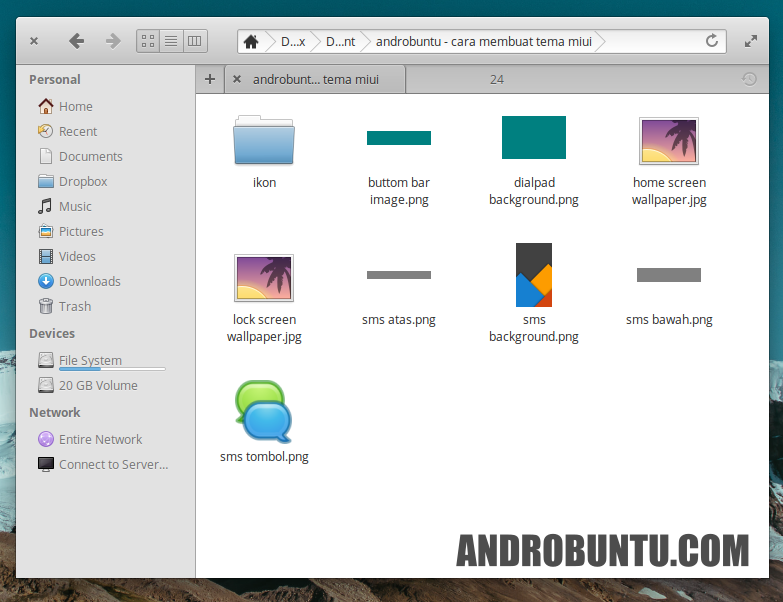
Task: Maximize the window with the expand arrows icon
Action: (751, 41)
